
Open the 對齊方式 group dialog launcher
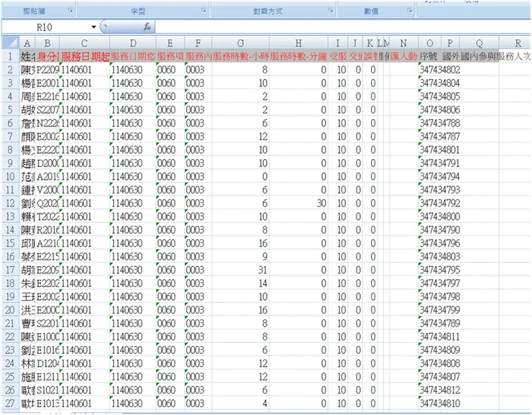point(329,12)
